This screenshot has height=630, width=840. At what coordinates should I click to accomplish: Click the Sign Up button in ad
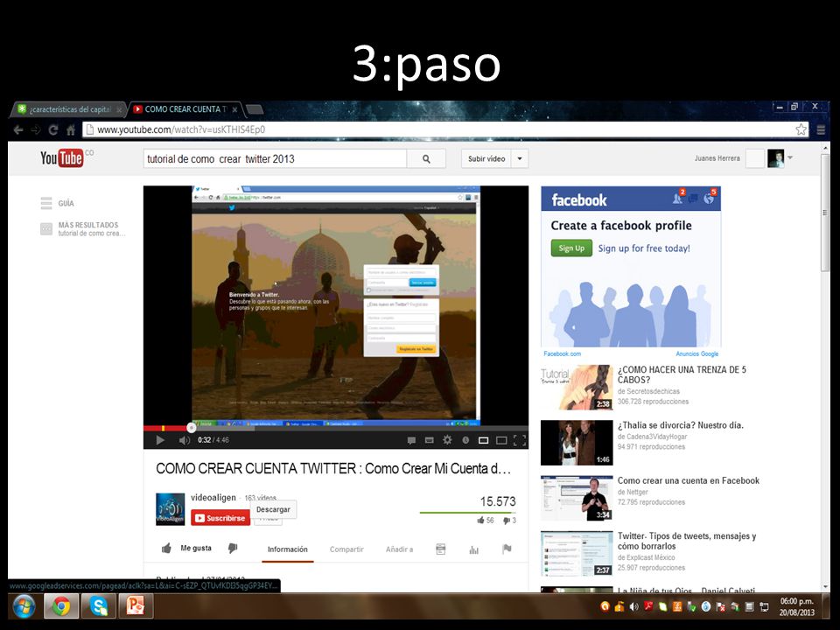571,248
